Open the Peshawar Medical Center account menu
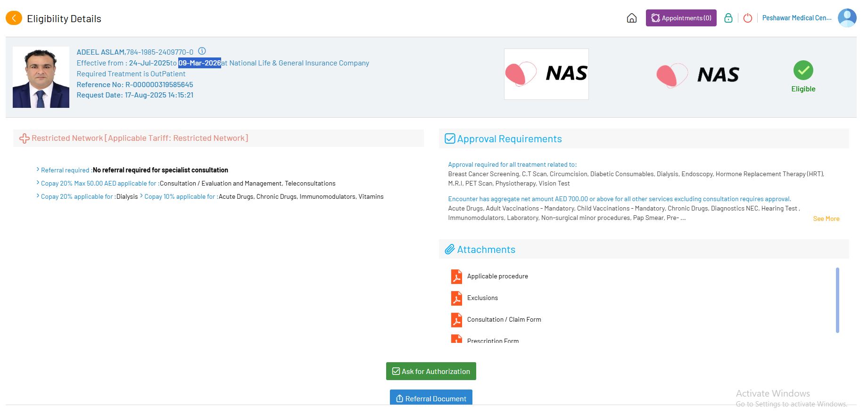This screenshot has height=414, width=868. (797, 18)
